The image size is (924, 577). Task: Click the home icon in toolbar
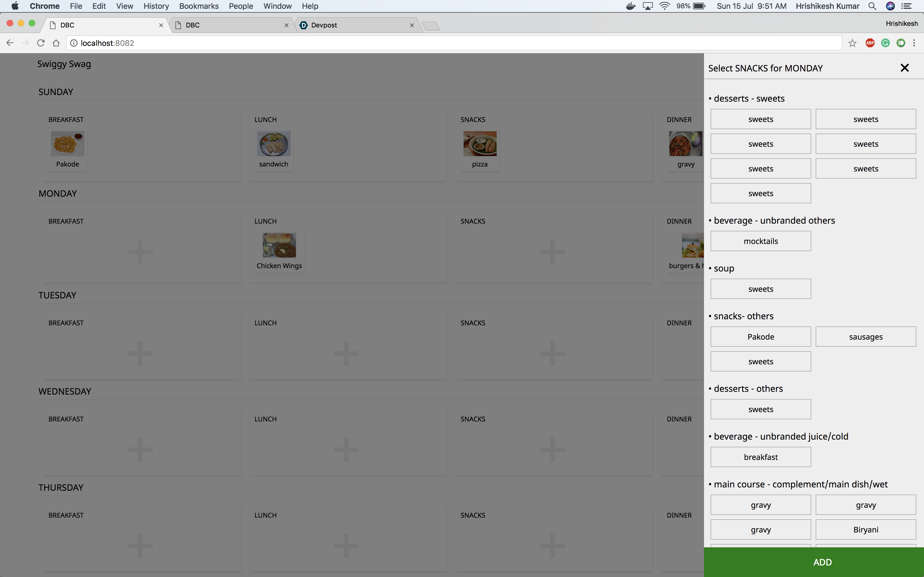click(56, 43)
